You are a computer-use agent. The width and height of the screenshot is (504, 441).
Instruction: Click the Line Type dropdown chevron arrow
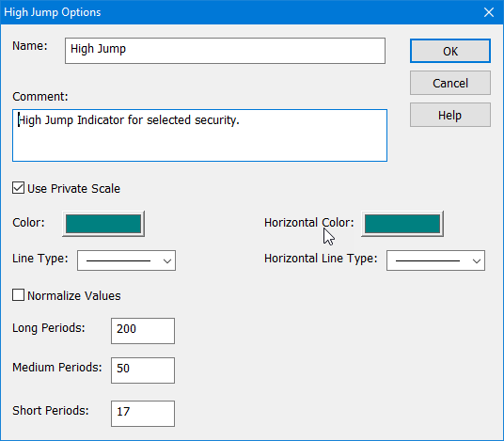(x=167, y=261)
